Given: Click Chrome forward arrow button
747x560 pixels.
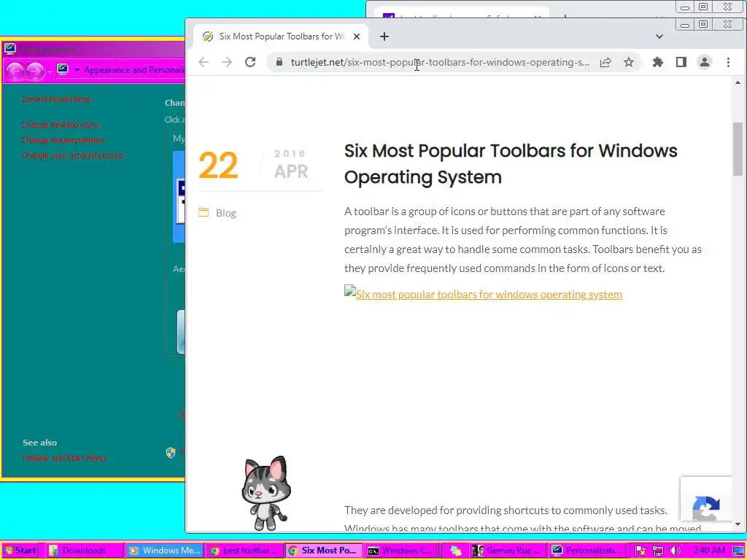Looking at the screenshot, I should 227,63.
